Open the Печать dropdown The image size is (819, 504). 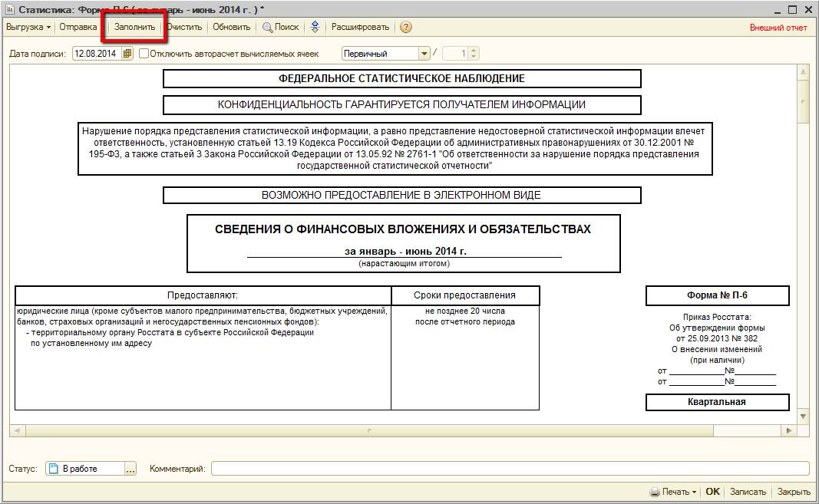[673, 492]
